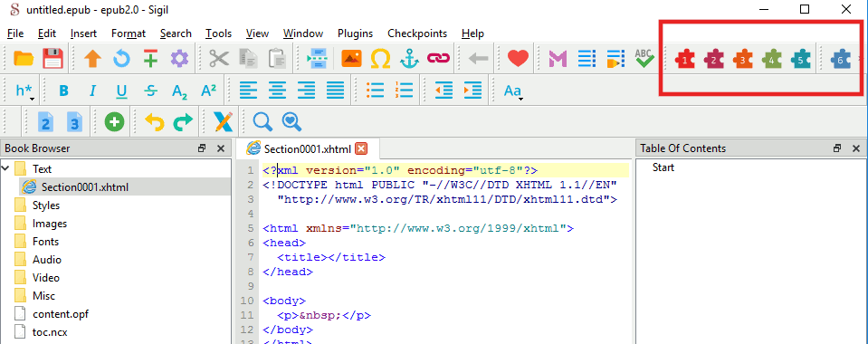Run plugin 3 orange puzzle icon
This screenshot has width=868, height=344.
click(743, 59)
